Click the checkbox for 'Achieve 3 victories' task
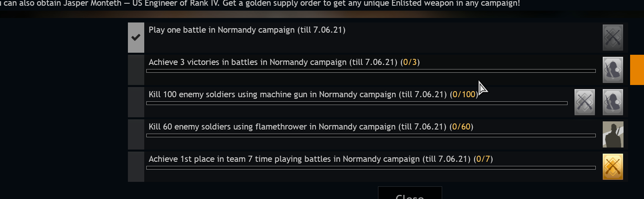The image size is (644, 199). click(x=136, y=70)
